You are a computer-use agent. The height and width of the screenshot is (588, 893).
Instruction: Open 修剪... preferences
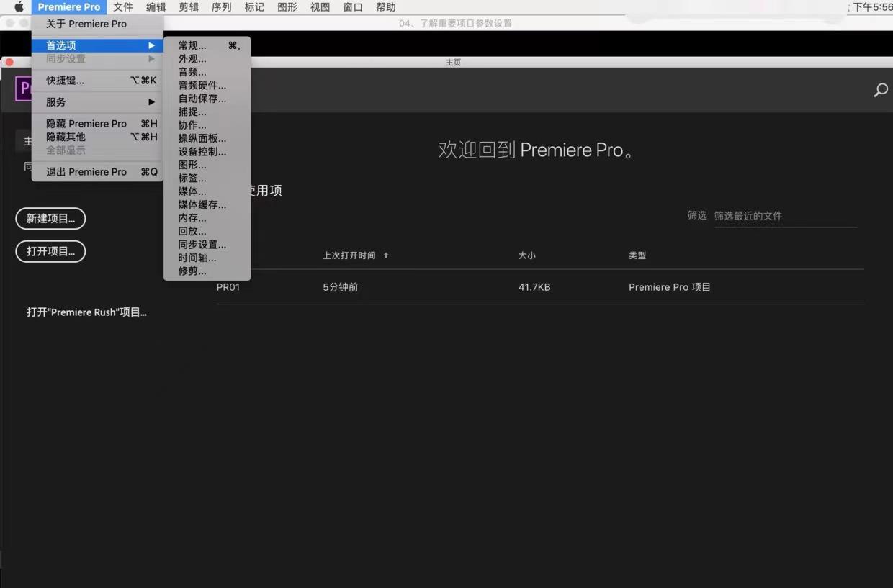(x=207, y=271)
